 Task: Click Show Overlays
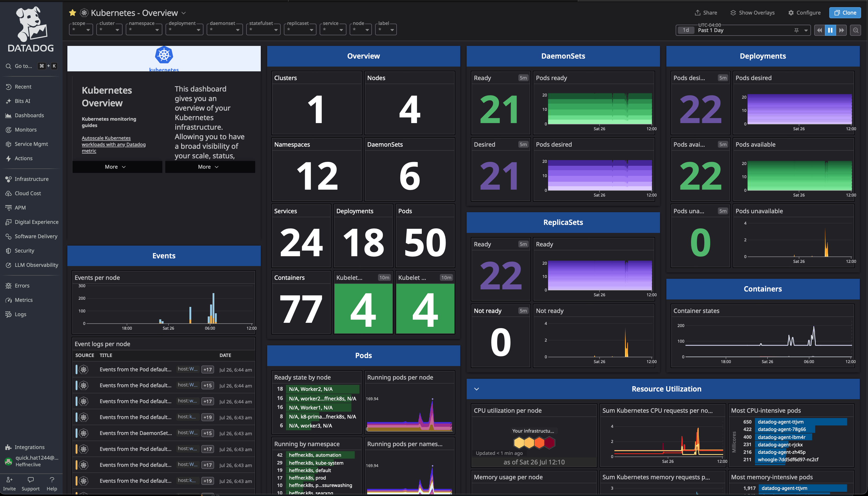coord(753,13)
